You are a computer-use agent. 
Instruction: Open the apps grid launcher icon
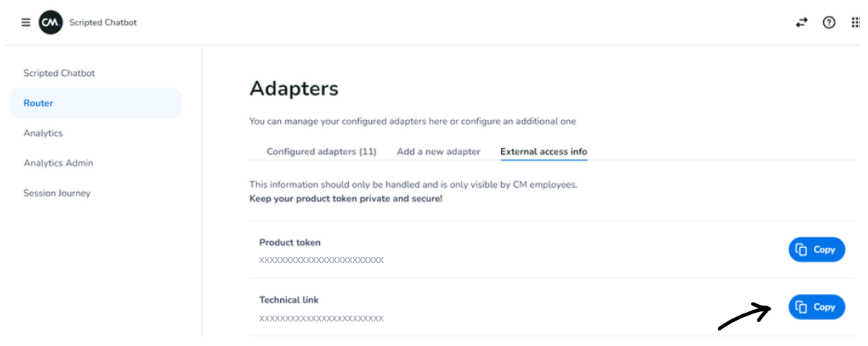pyautogui.click(x=856, y=22)
